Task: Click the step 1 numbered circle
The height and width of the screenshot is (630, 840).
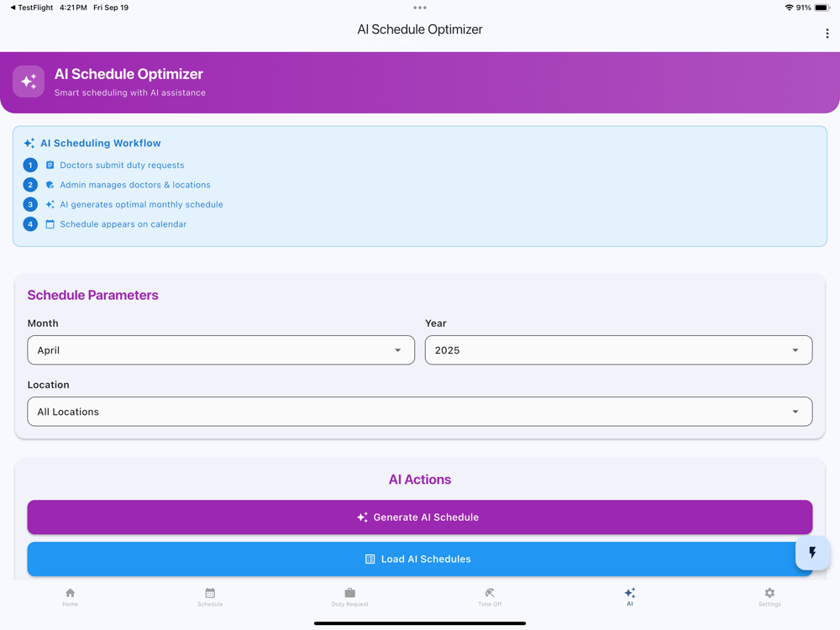Action: point(30,165)
